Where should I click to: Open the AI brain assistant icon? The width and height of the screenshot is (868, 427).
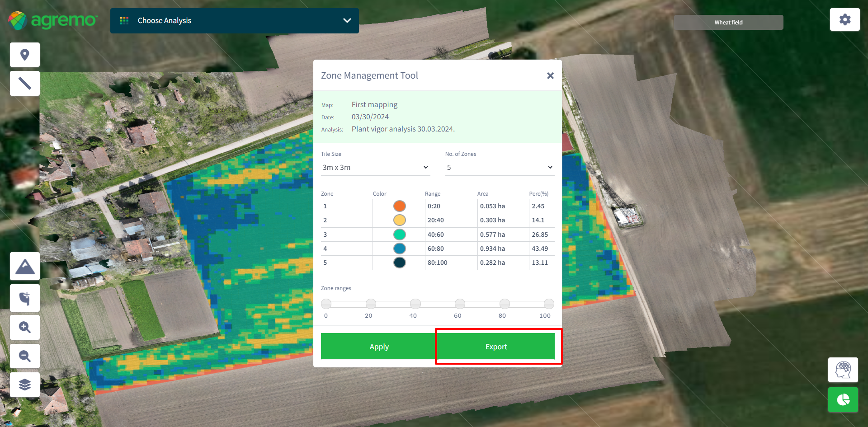[x=843, y=370]
